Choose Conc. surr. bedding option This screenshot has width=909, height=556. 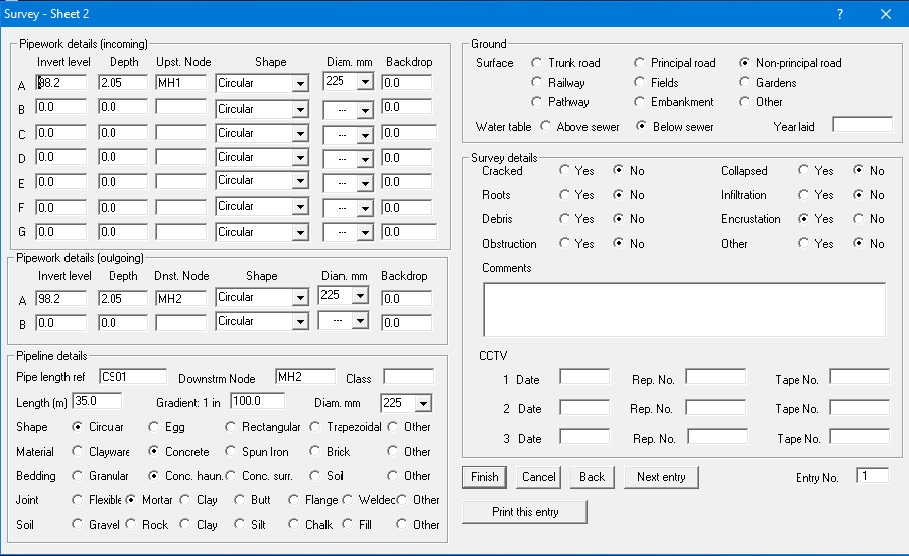click(x=259, y=475)
